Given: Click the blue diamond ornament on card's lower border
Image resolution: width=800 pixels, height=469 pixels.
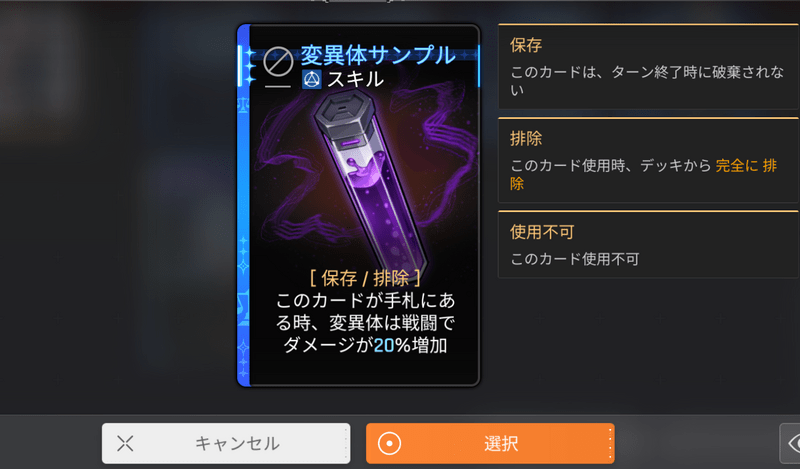Looking at the screenshot, I should pyautogui.click(x=243, y=266).
